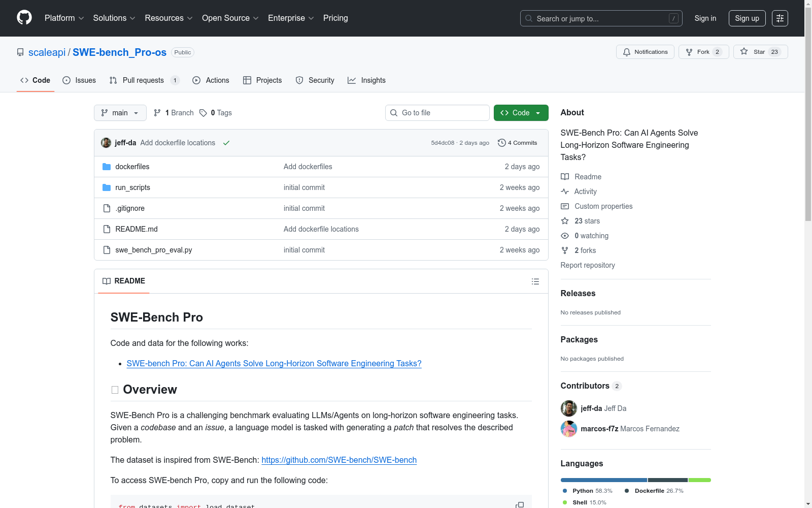The width and height of the screenshot is (812, 508).
Task: Click the green Shell language bar segment
Action: pos(700,480)
